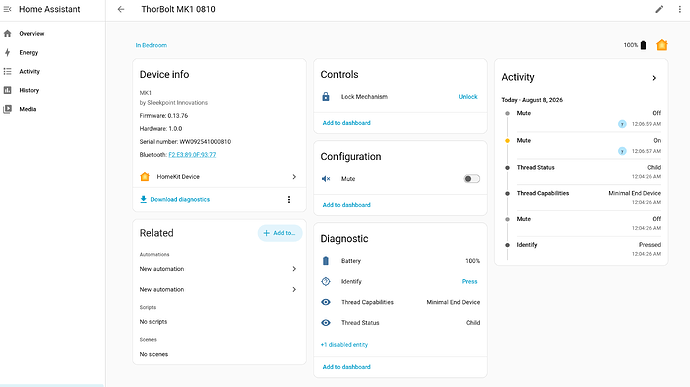Open full Activity with chevron
690x387 pixels.
coord(654,78)
